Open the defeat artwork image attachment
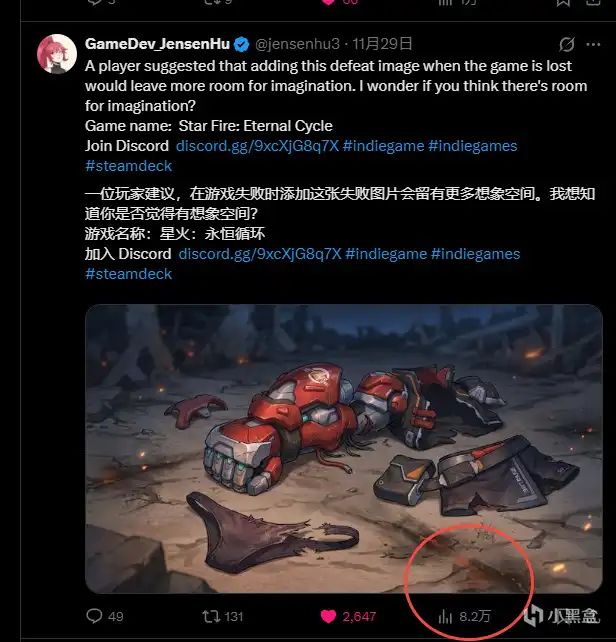This screenshot has width=616, height=642. (x=344, y=449)
